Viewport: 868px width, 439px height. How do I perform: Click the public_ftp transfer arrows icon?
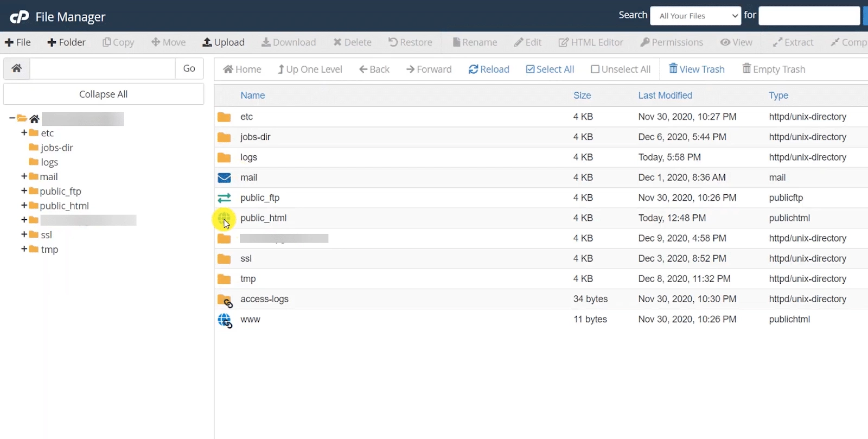pyautogui.click(x=224, y=198)
